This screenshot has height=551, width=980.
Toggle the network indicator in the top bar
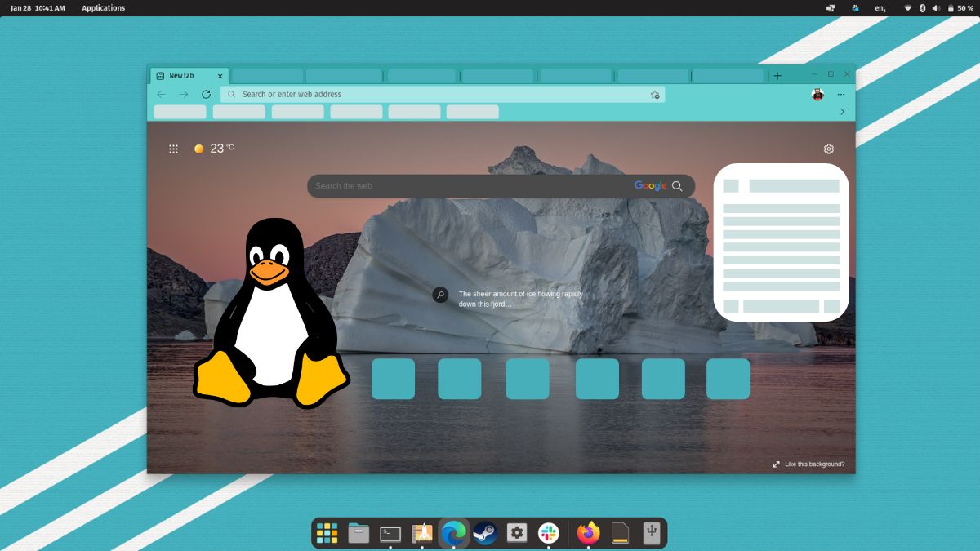point(908,8)
